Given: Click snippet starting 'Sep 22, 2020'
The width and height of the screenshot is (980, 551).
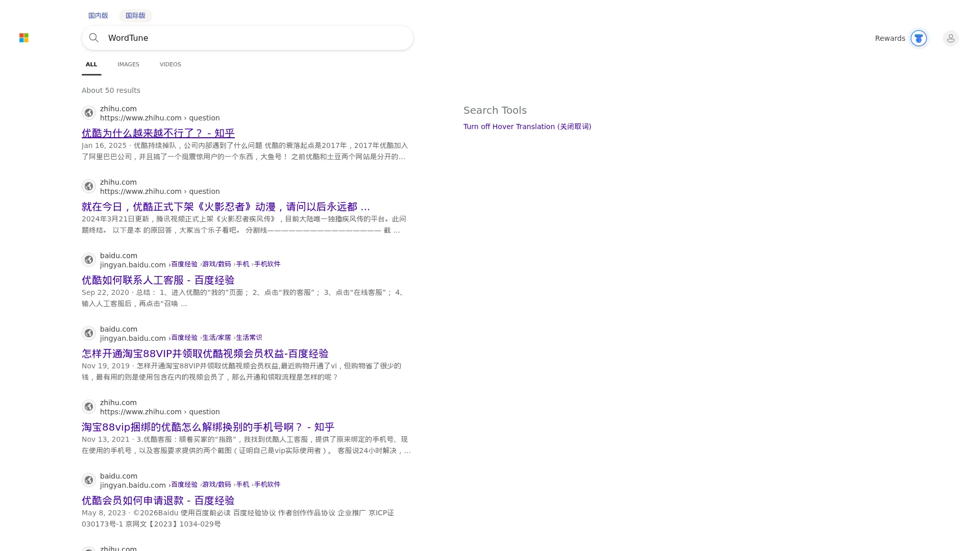Looking at the screenshot, I should pos(243,298).
